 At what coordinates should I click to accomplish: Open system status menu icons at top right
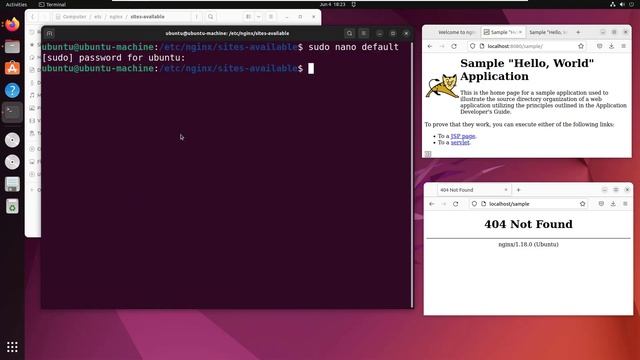click(x=622, y=4)
